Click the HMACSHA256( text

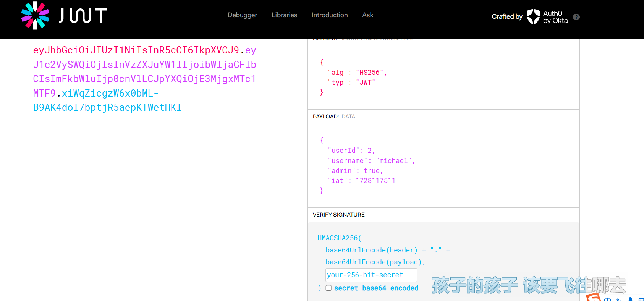pos(339,238)
